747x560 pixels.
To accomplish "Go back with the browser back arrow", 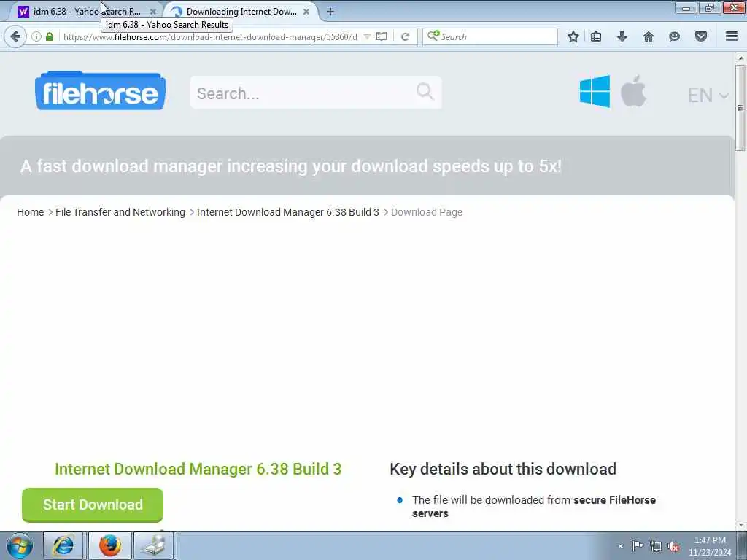I will tap(15, 36).
